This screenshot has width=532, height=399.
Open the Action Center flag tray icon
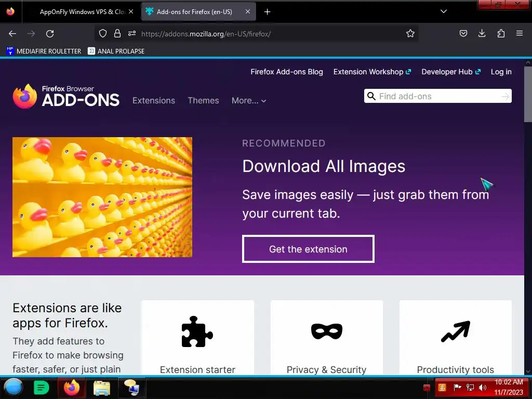click(x=457, y=387)
